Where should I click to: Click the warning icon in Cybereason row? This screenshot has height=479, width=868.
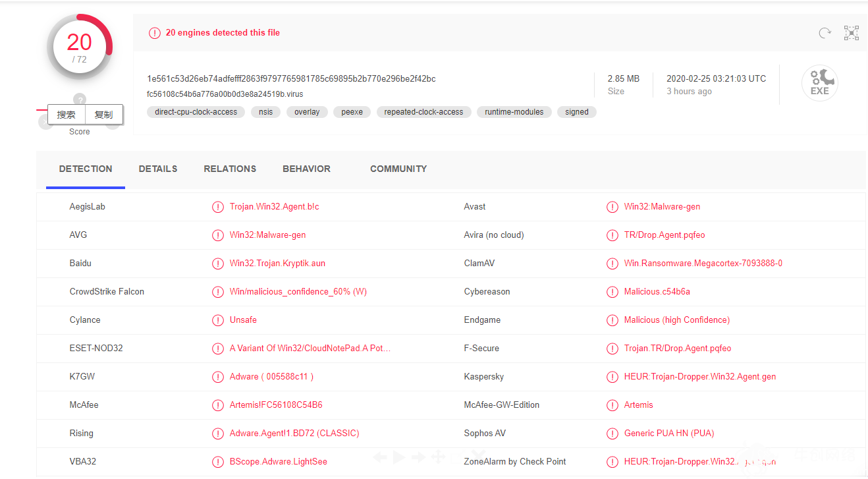(612, 292)
